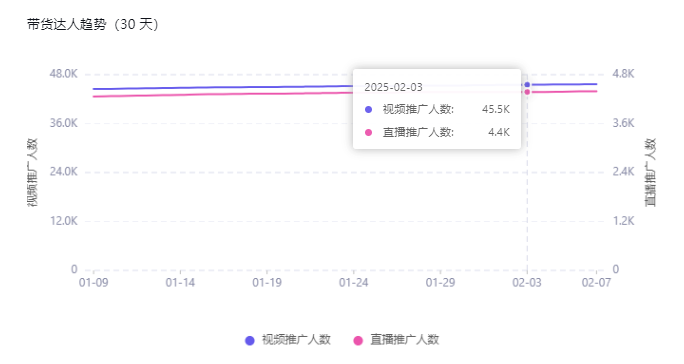Click the 01-19 x-axis date label
Screen dimensions: 684x364
click(267, 283)
